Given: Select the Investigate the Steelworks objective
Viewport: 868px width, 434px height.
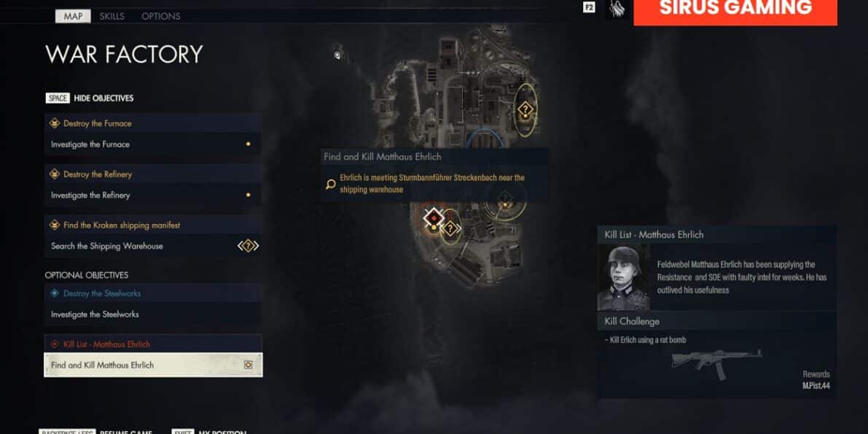Looking at the screenshot, I should click(153, 314).
